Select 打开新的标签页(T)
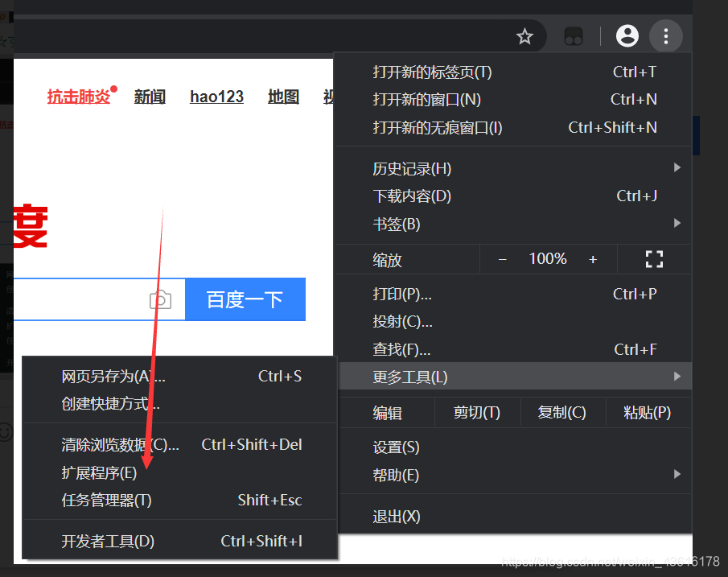The image size is (728, 577). (x=512, y=72)
